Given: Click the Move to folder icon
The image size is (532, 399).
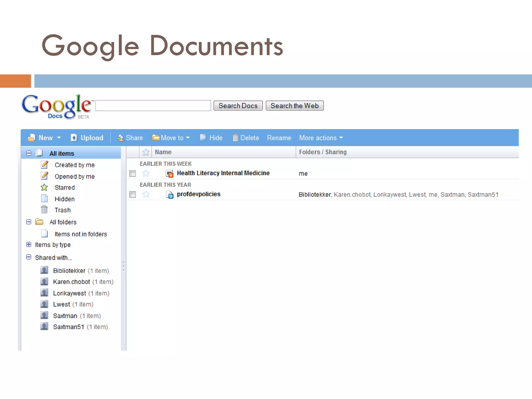Looking at the screenshot, I should coord(156,137).
